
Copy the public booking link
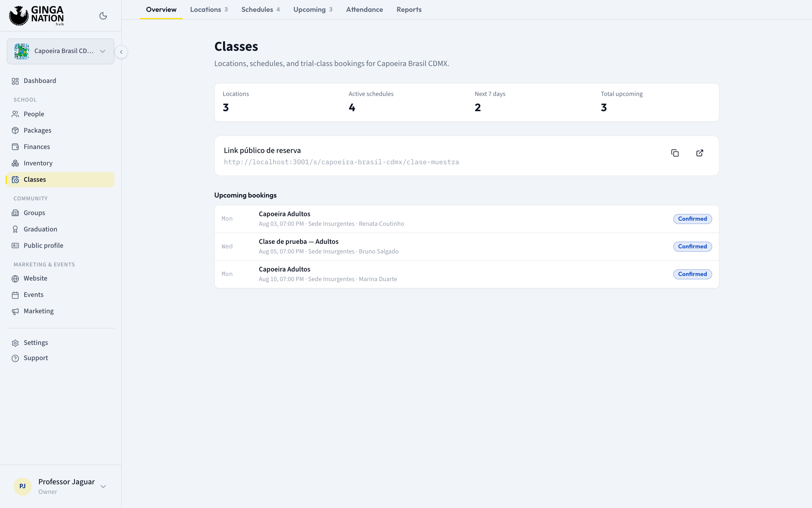(x=675, y=153)
